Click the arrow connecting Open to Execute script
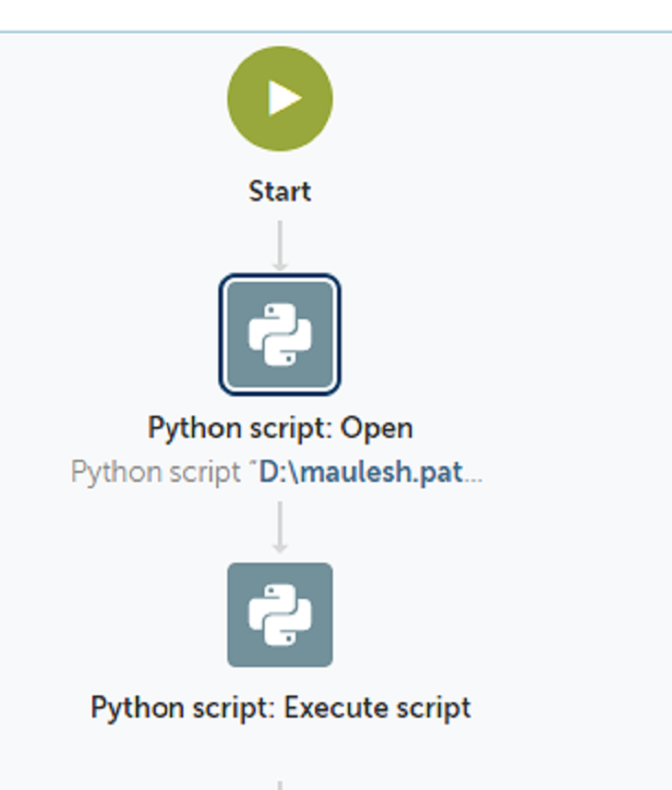This screenshot has height=790, width=672. click(x=280, y=526)
